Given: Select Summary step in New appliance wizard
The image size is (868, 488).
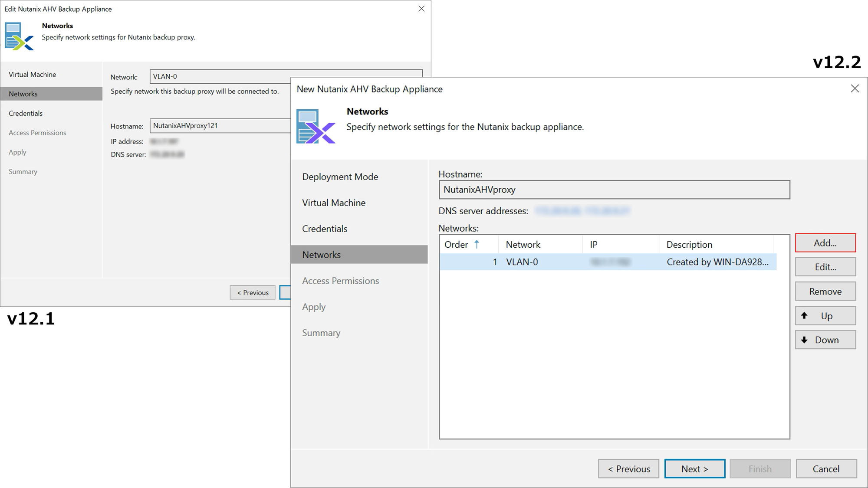Looking at the screenshot, I should coord(321,333).
